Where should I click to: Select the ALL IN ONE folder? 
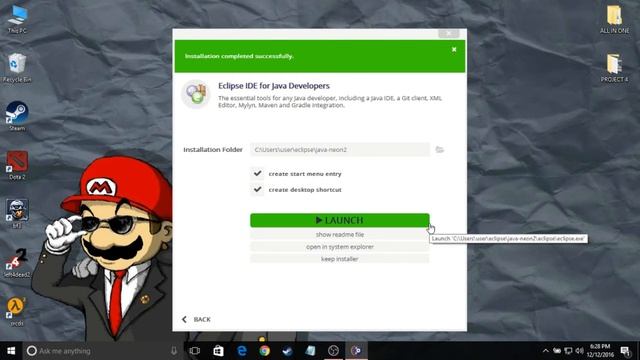point(614,19)
